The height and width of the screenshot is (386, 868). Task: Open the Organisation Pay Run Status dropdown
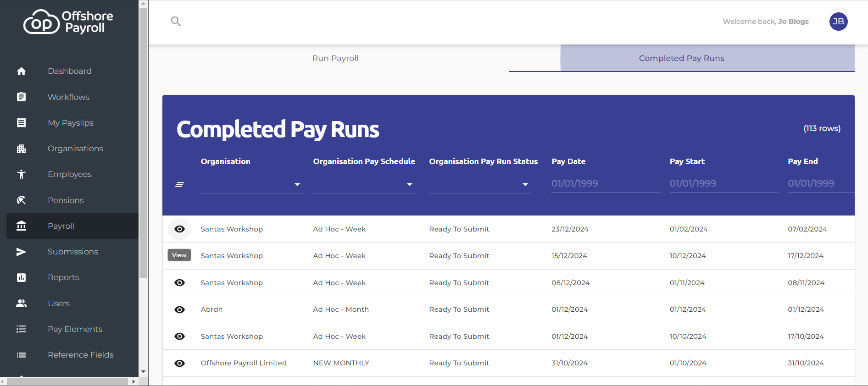[x=480, y=184]
